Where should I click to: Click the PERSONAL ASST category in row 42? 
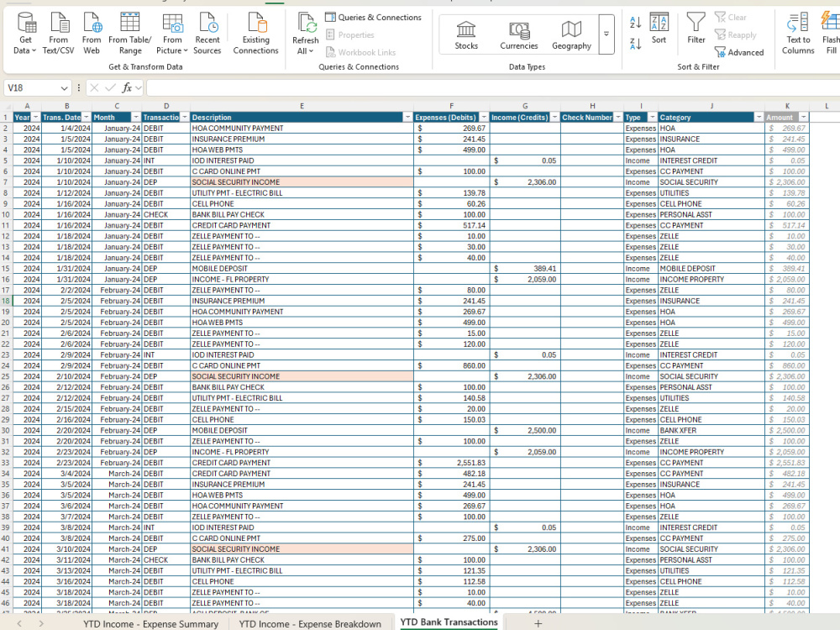(711, 560)
